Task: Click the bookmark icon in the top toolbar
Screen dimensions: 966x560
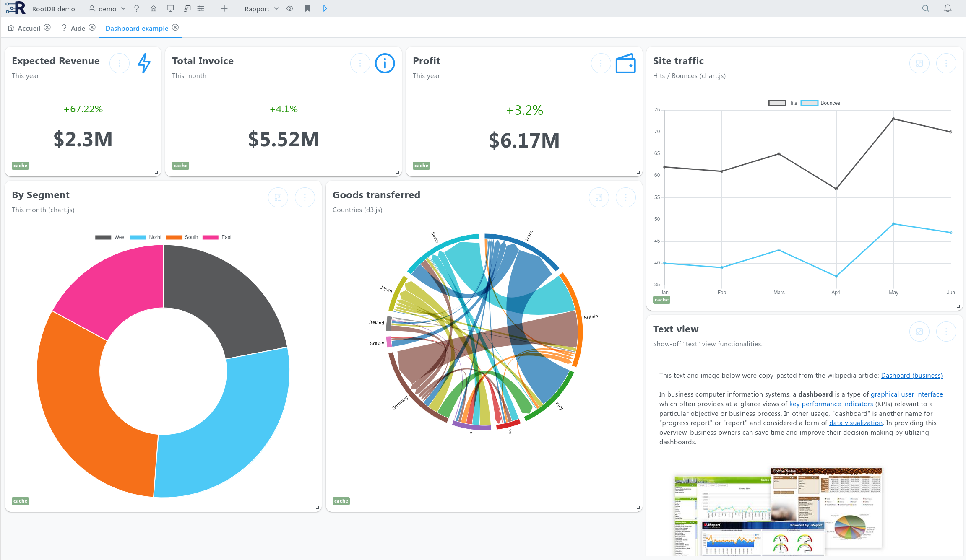Action: point(307,9)
